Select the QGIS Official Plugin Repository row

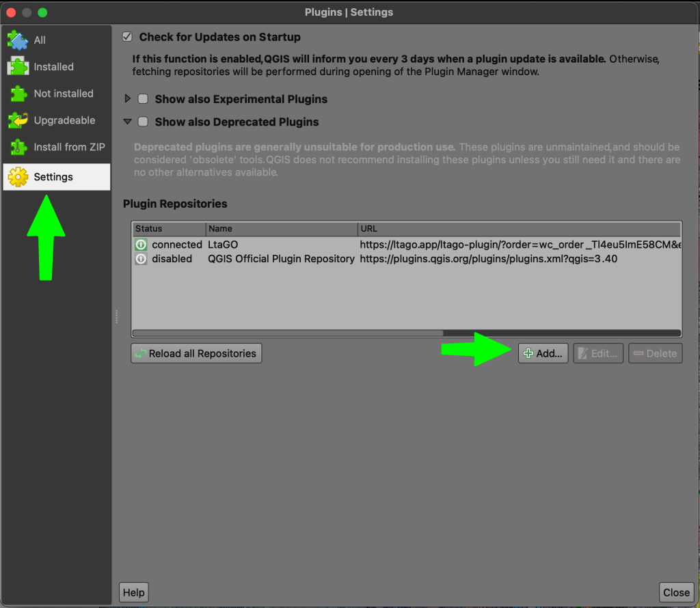pos(281,259)
